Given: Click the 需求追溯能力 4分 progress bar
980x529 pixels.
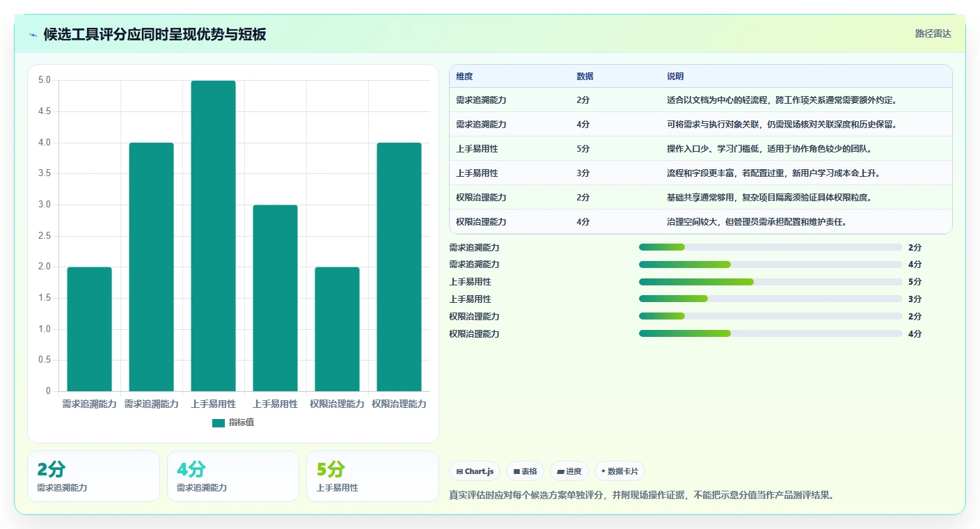Looking at the screenshot, I should coord(770,264).
